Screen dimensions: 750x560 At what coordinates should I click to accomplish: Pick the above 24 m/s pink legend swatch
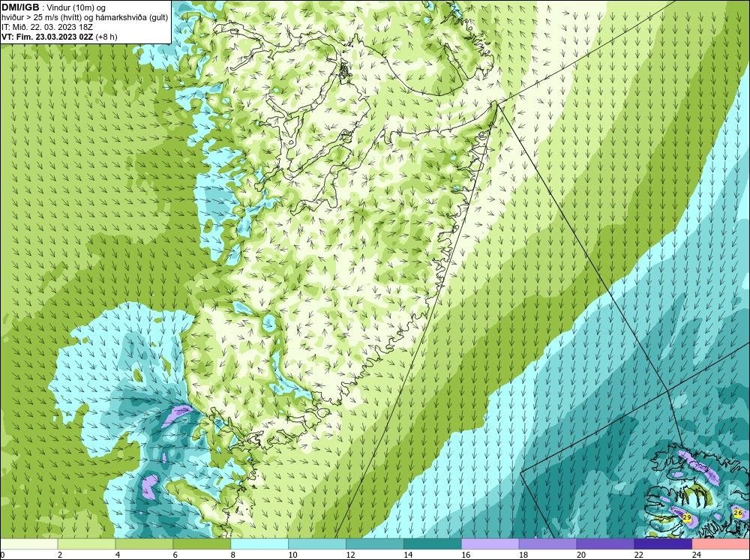click(x=721, y=544)
